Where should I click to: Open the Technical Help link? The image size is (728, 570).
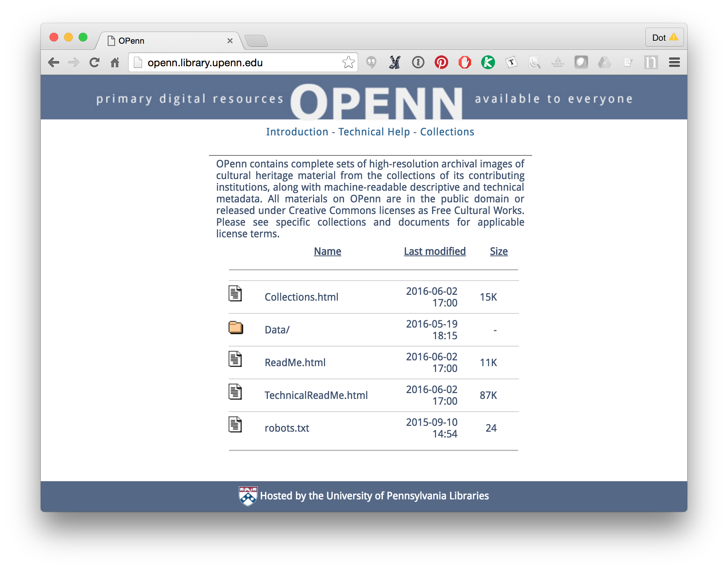click(x=374, y=132)
